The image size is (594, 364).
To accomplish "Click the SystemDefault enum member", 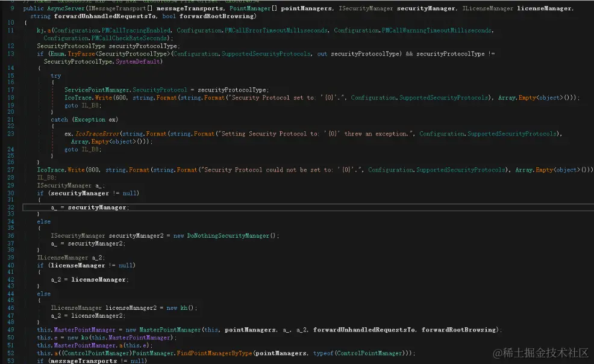I will (137, 62).
